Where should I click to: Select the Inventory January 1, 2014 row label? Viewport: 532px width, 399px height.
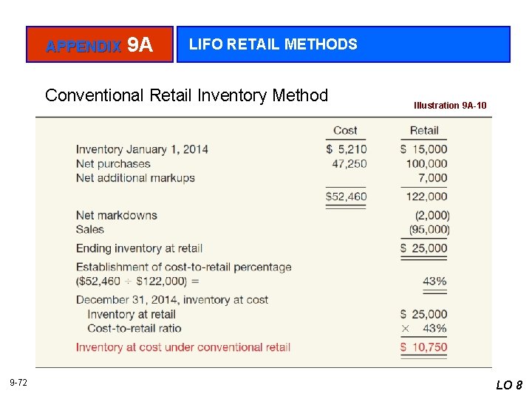[x=142, y=149]
